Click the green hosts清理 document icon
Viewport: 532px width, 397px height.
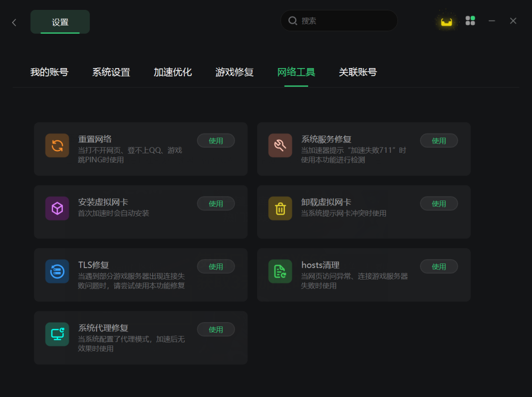point(280,271)
